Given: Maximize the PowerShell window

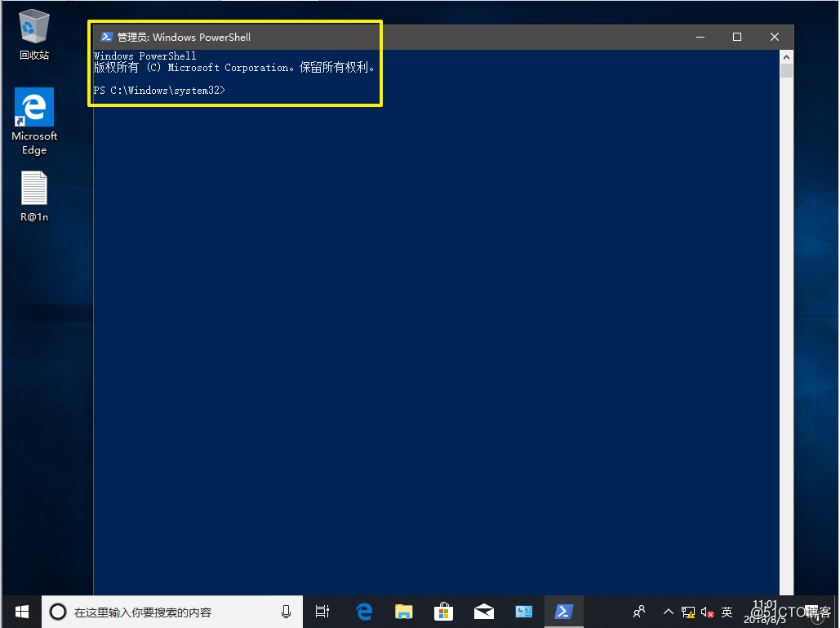Looking at the screenshot, I should [737, 37].
